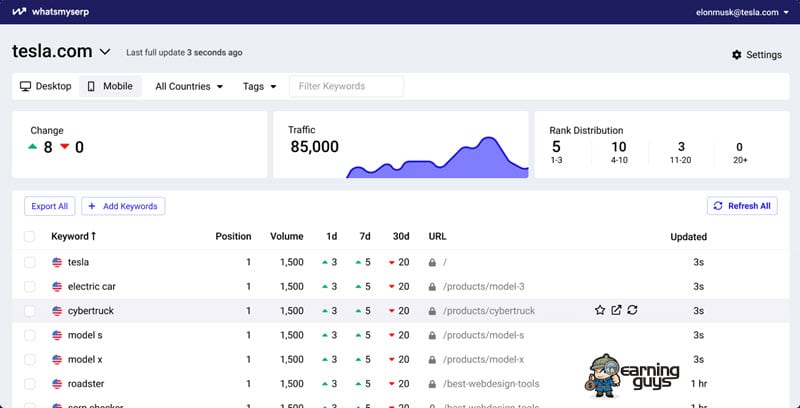Expand the All Countries dropdown
This screenshot has width=800, height=408.
tap(189, 86)
